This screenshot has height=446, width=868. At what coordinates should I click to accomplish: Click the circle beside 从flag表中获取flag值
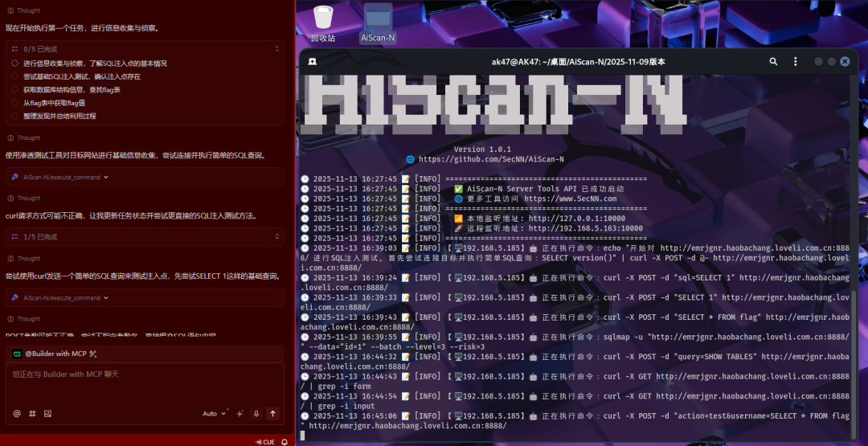pos(15,103)
